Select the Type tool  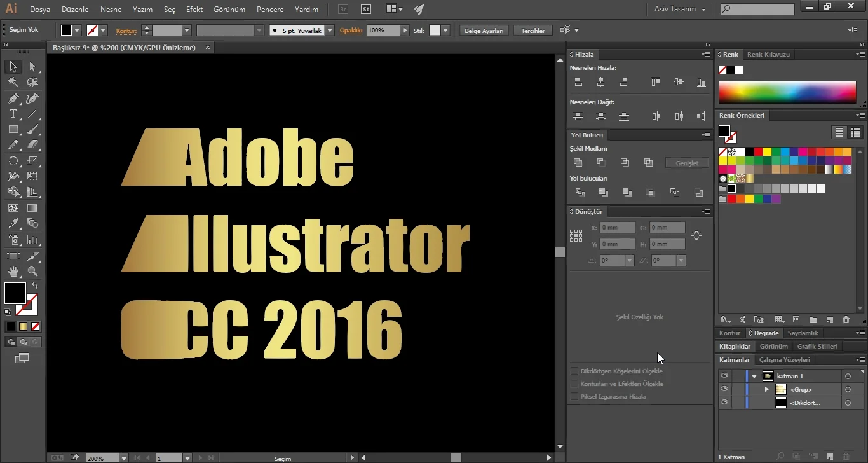tap(13, 114)
